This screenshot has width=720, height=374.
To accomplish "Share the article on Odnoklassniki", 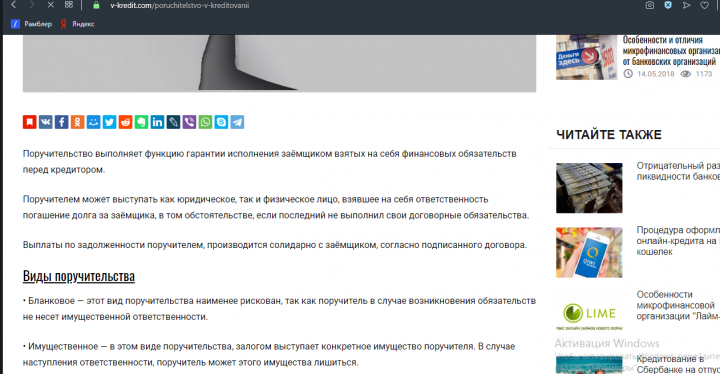I will coord(78,122).
